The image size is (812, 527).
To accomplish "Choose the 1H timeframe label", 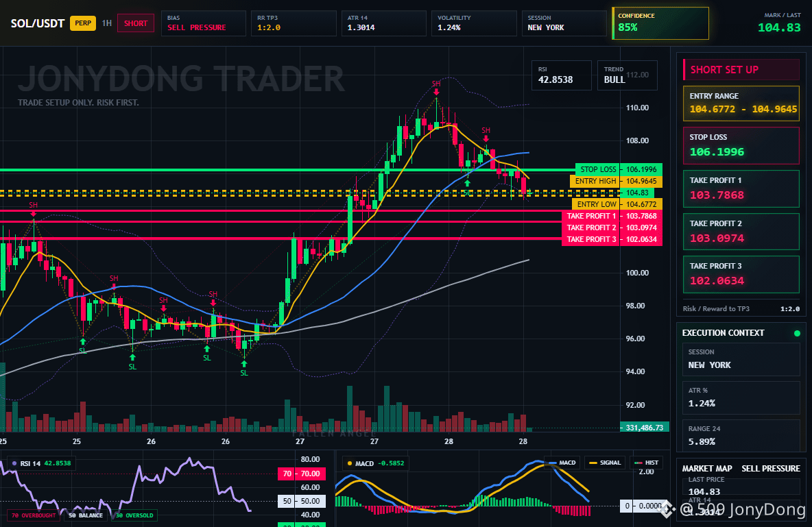I will 107,23.
